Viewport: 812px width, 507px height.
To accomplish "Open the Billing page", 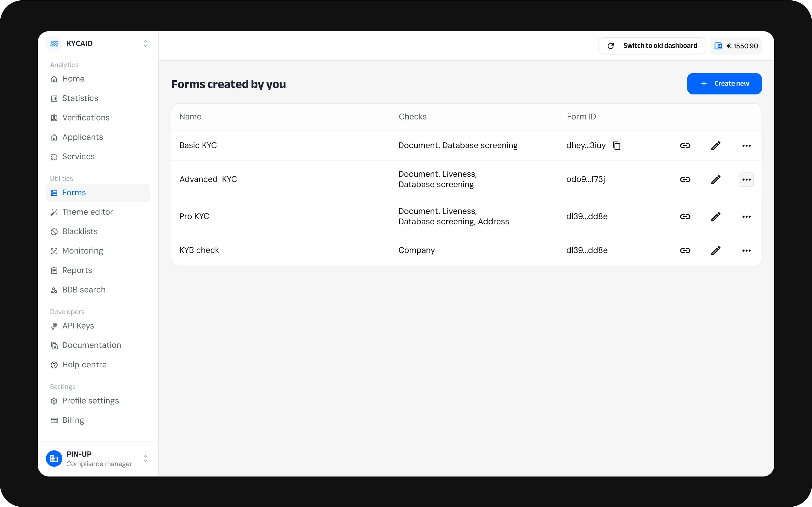I will 73,420.
